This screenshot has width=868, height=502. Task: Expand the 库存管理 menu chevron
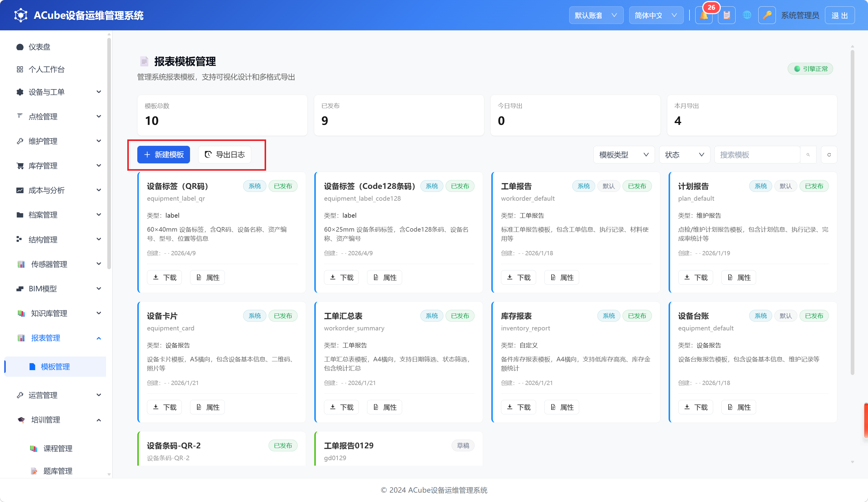[x=99, y=166]
